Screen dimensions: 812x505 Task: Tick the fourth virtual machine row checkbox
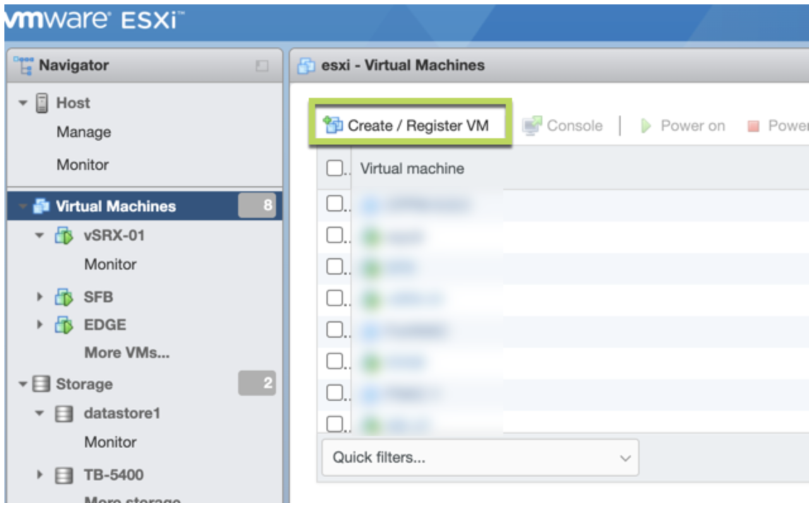(334, 298)
